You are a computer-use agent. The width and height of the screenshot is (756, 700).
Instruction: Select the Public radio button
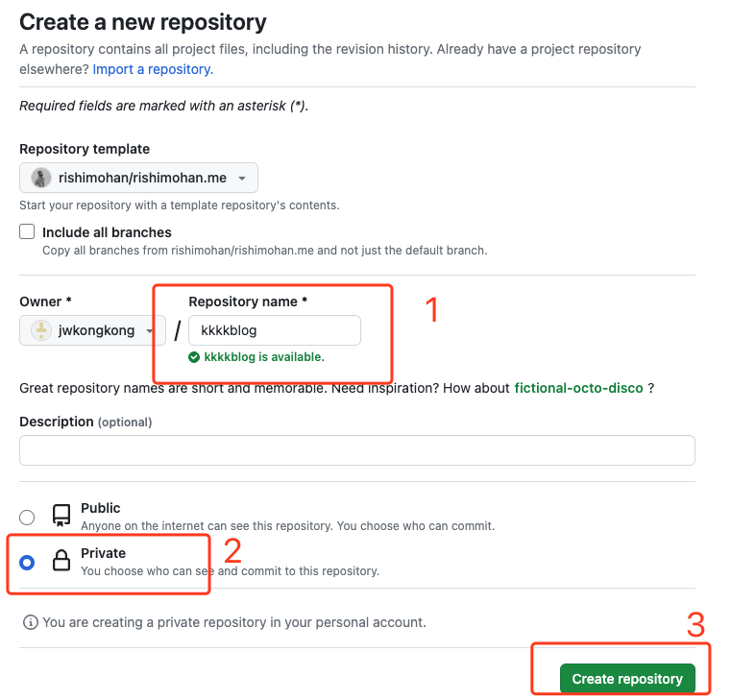click(x=27, y=517)
